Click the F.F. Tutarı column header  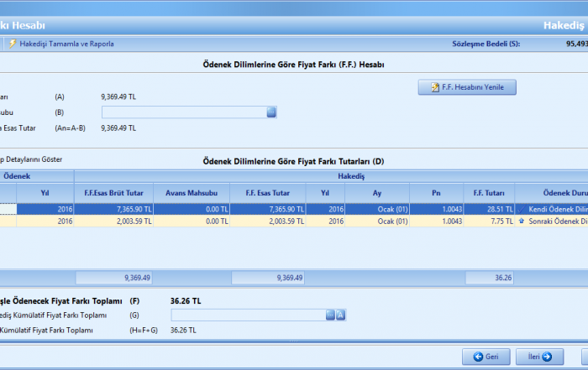pyautogui.click(x=489, y=193)
